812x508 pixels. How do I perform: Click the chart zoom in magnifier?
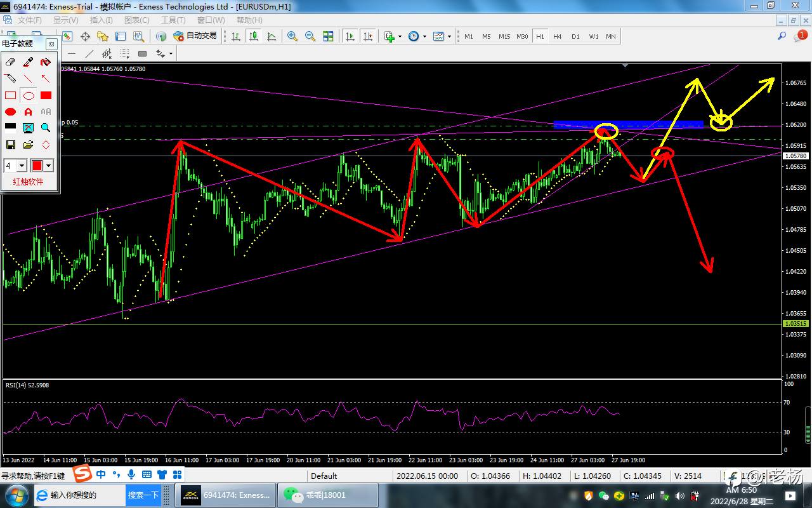pyautogui.click(x=292, y=36)
